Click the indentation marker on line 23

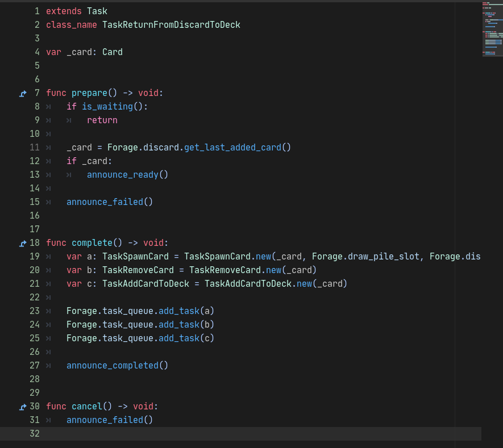(48, 311)
